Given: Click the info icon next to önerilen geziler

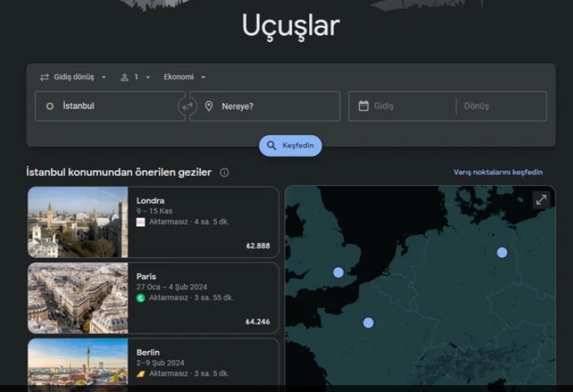Looking at the screenshot, I should (224, 173).
